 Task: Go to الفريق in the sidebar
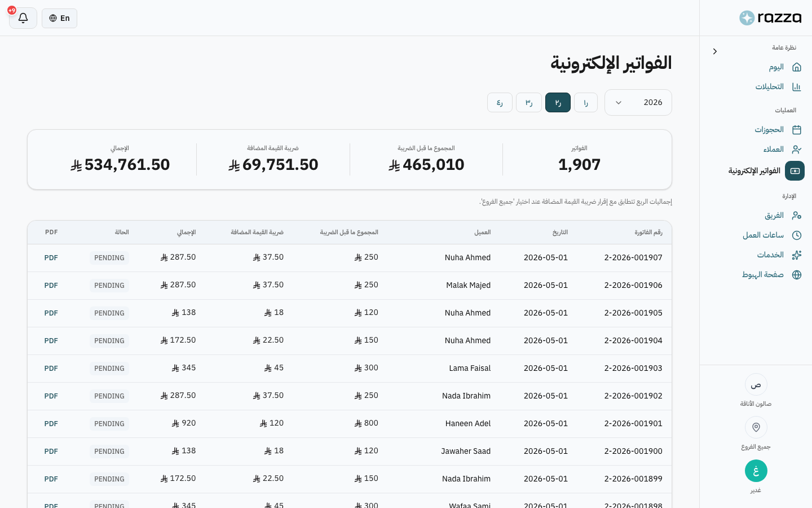click(774, 216)
